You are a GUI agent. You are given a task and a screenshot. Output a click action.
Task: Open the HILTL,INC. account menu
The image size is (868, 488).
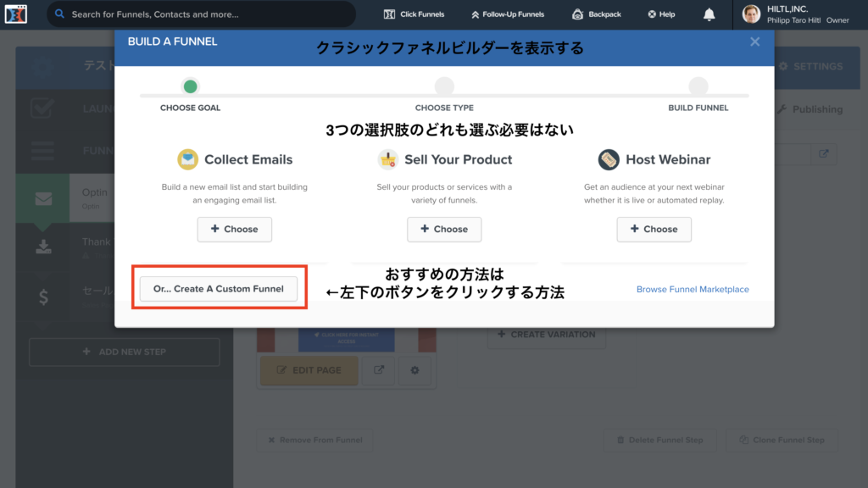coord(808,14)
